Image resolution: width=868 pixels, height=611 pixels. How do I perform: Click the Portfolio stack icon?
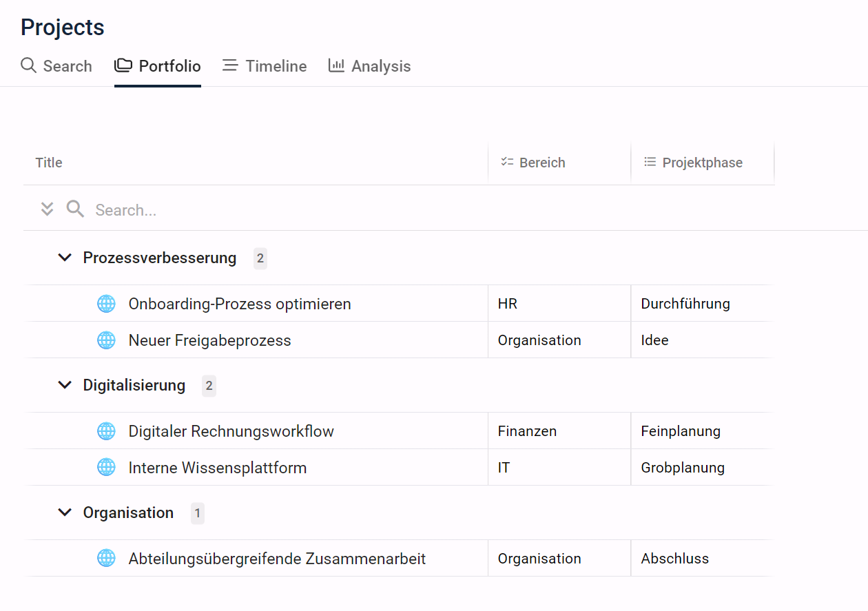coord(123,65)
